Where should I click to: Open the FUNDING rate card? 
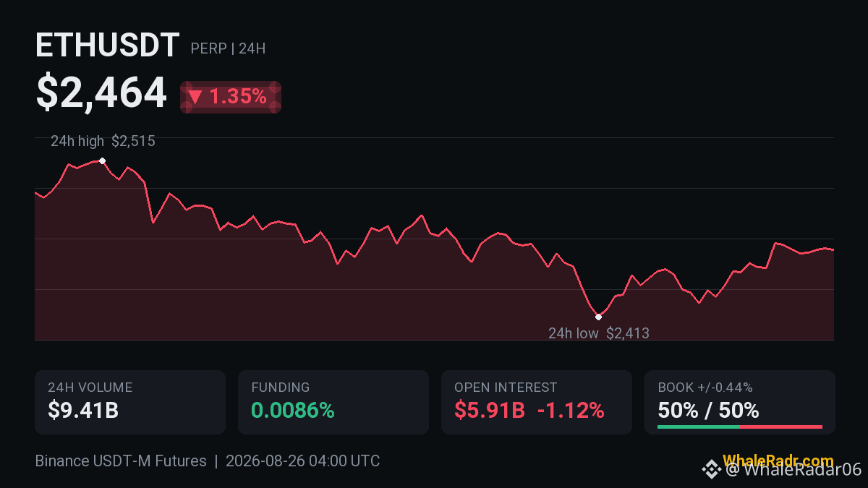[333, 403]
